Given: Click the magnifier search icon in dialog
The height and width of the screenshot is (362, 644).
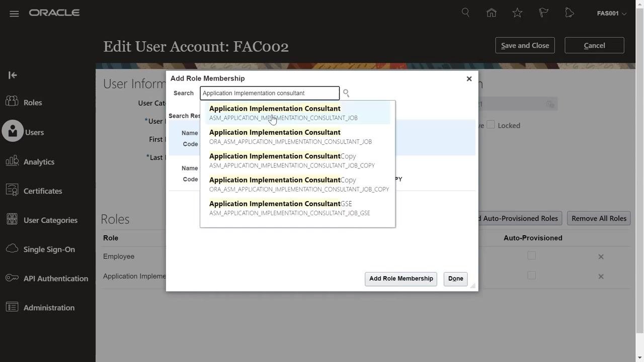Looking at the screenshot, I should (346, 93).
